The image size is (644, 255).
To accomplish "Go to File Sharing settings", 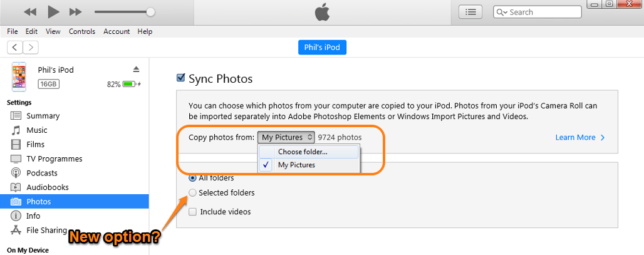I will click(46, 230).
